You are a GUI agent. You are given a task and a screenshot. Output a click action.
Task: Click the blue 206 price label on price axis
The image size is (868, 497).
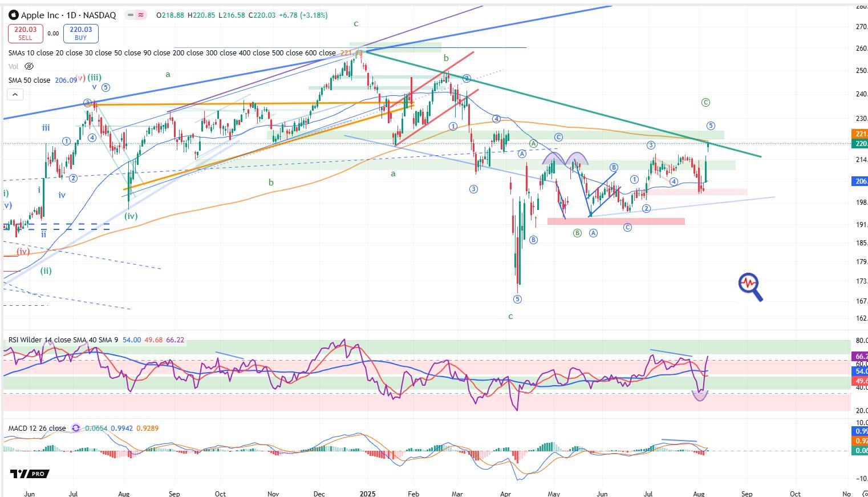click(859, 181)
